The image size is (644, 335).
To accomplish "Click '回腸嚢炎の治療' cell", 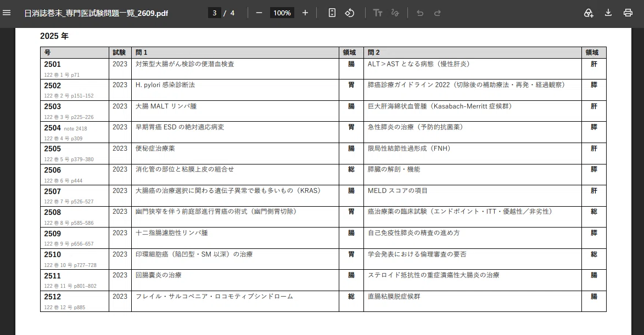I will pyautogui.click(x=159, y=275).
